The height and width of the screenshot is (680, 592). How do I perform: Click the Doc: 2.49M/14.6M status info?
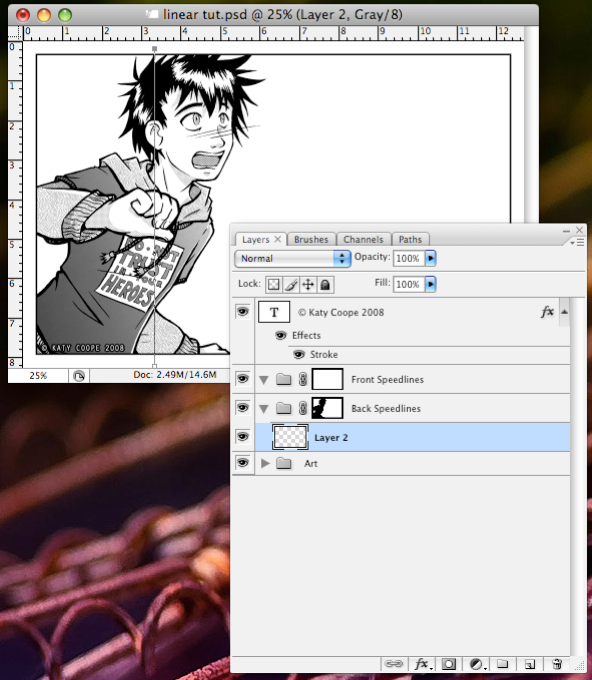point(175,375)
